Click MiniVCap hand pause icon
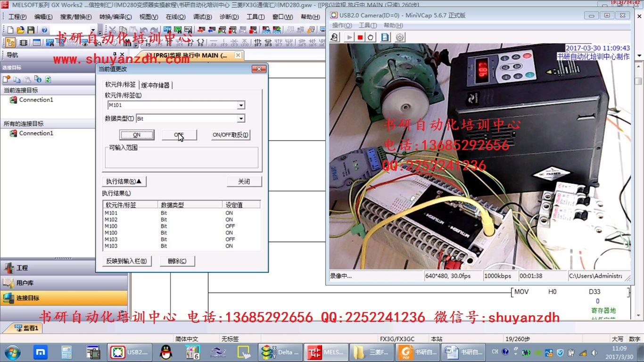Image resolution: width=644 pixels, height=362 pixels. coord(372,37)
